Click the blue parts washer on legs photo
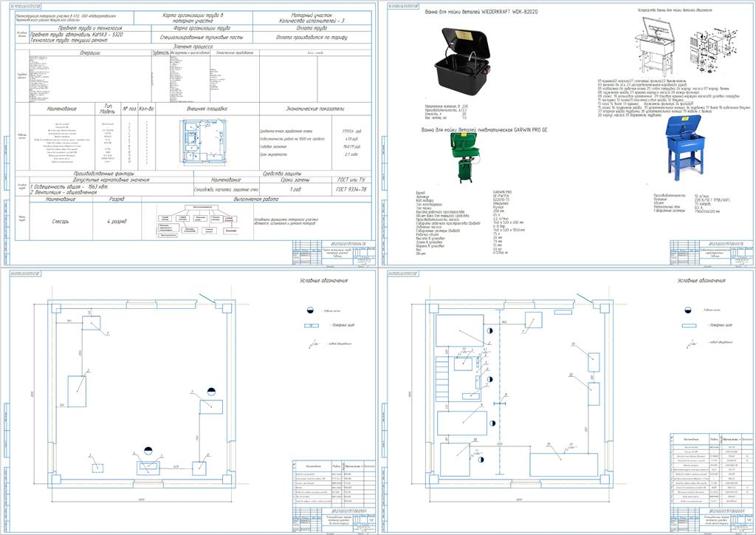Image resolution: width=756 pixels, height=535 pixels. pos(684,148)
